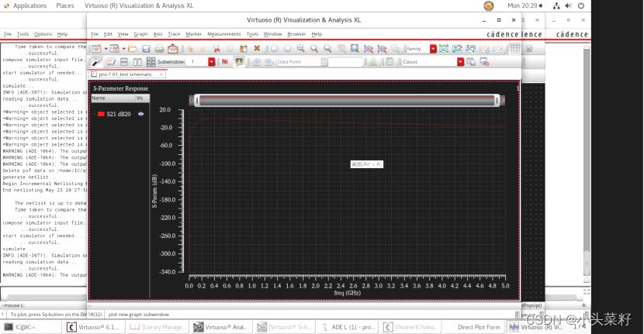
Task: Open the Applications system menu
Action: pyautogui.click(x=29, y=5)
